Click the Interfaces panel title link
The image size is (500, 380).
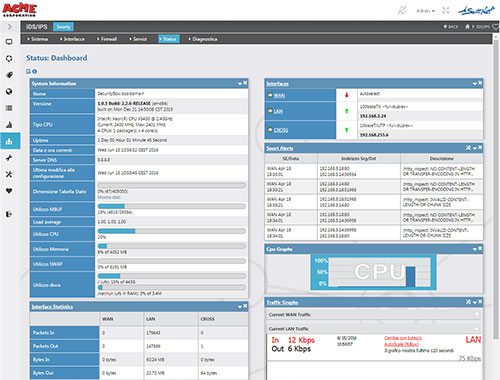pos(278,84)
